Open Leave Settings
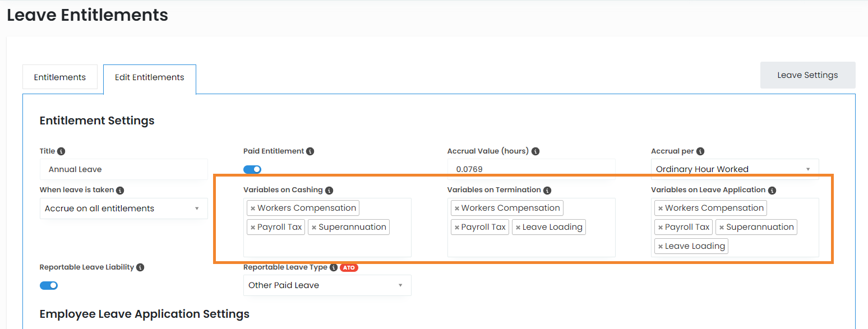Screen dimensions: 868x329 (807, 75)
